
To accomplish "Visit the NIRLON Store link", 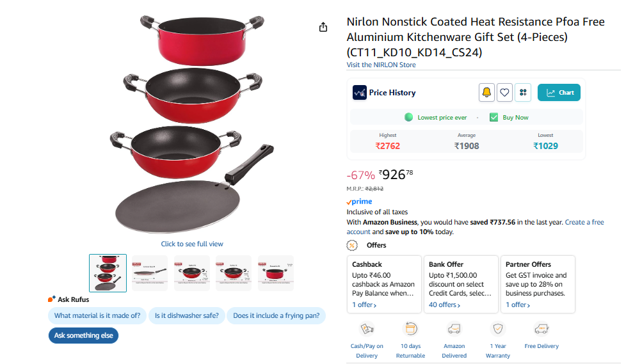I will click(x=381, y=65).
